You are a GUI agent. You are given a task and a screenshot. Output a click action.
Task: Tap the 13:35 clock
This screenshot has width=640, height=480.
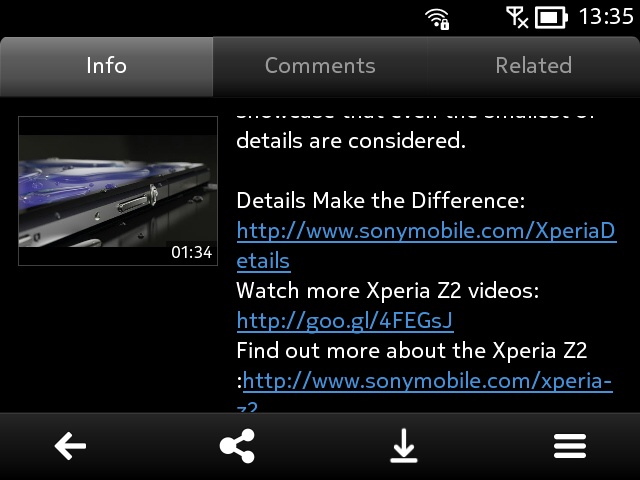click(606, 17)
